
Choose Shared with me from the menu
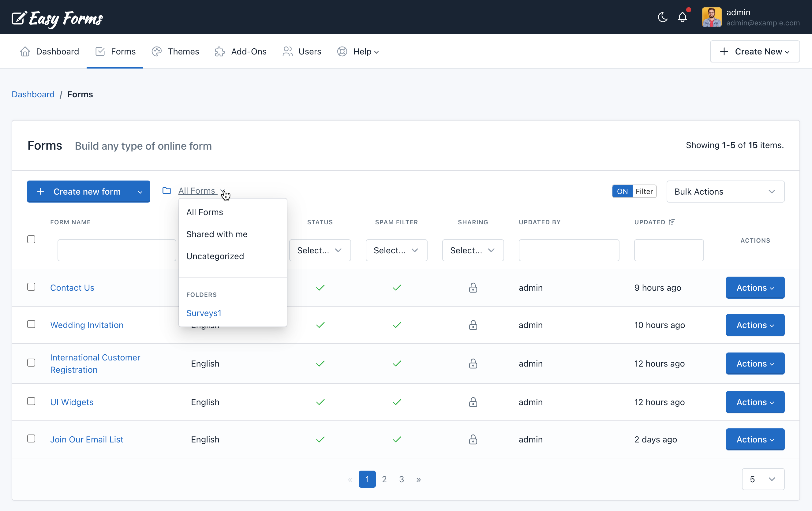(x=217, y=234)
